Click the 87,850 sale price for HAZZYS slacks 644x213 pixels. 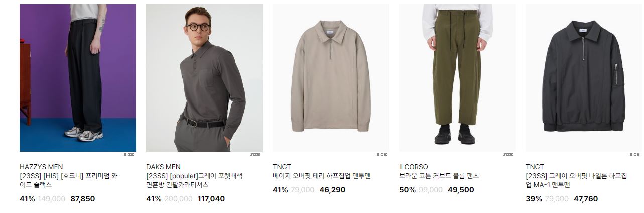(83, 199)
